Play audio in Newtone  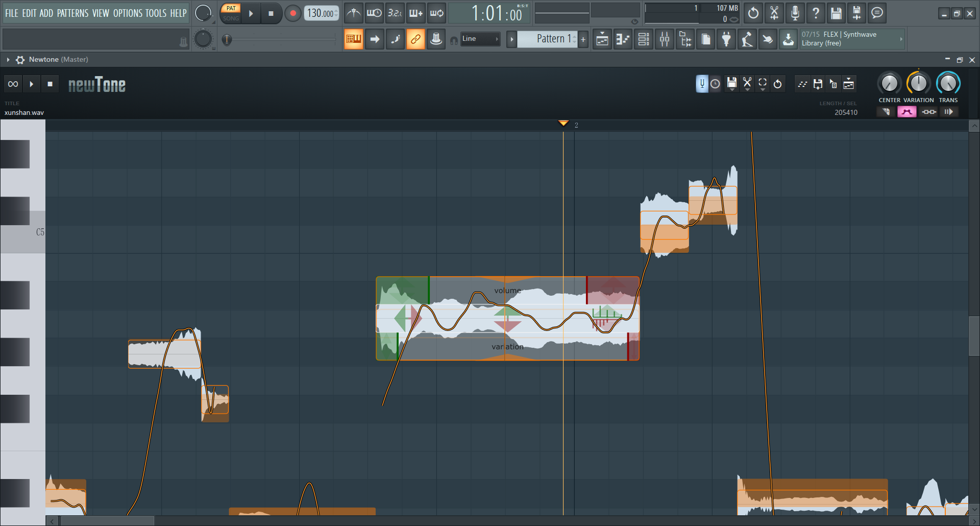(32, 84)
